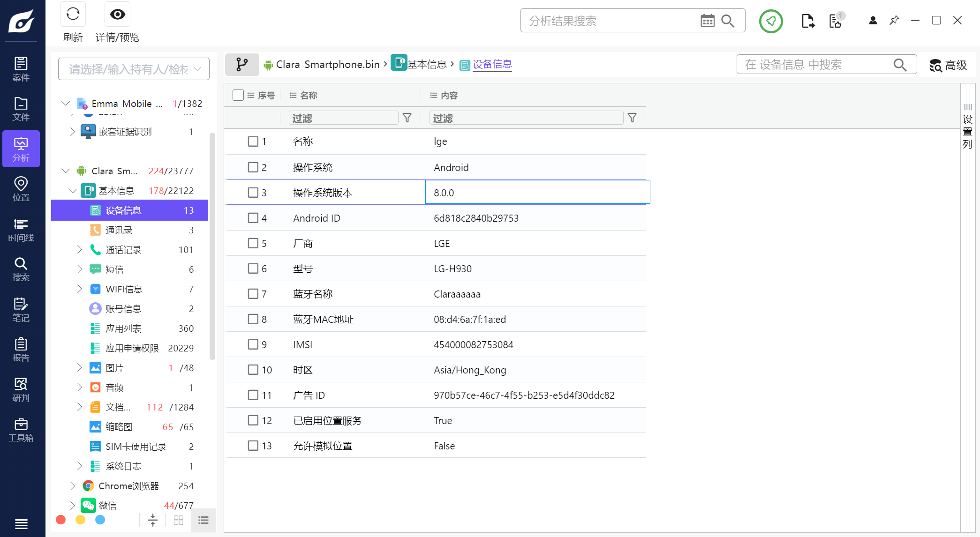Click the calendar icon in the search box
Image resolution: width=980 pixels, height=537 pixels.
coord(707,21)
